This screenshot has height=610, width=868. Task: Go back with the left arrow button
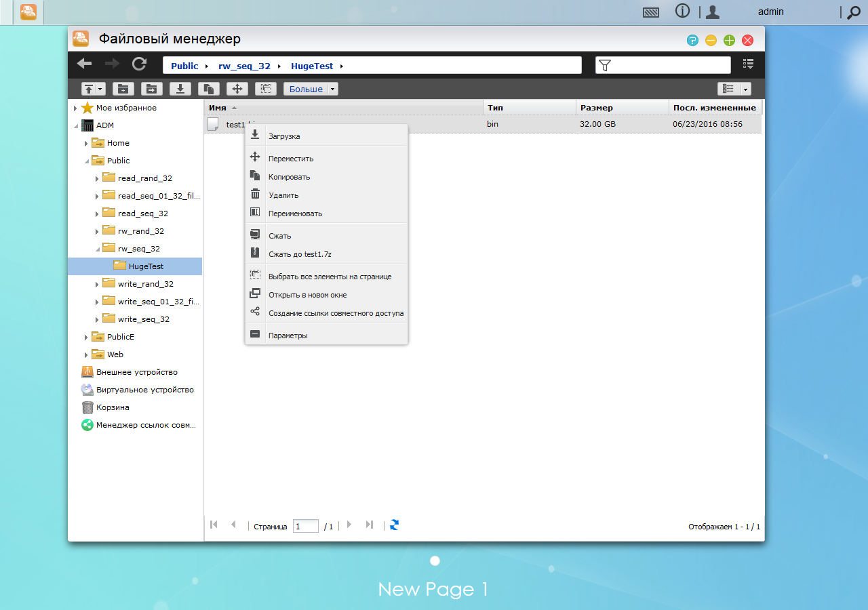[x=84, y=64]
